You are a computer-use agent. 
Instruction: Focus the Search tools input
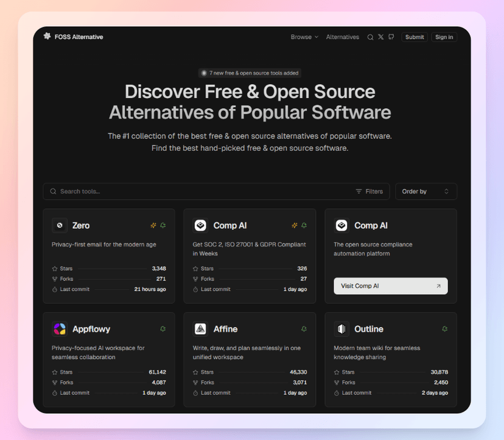coord(216,192)
